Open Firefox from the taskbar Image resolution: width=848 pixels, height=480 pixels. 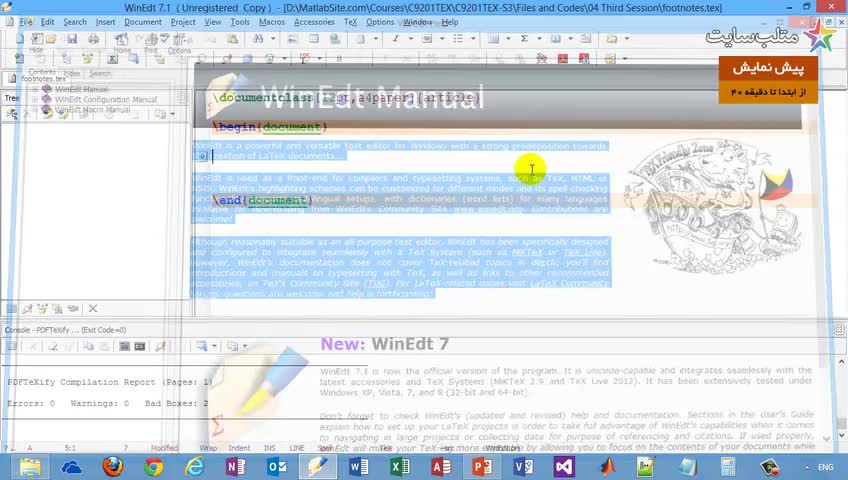pyautogui.click(x=112, y=466)
